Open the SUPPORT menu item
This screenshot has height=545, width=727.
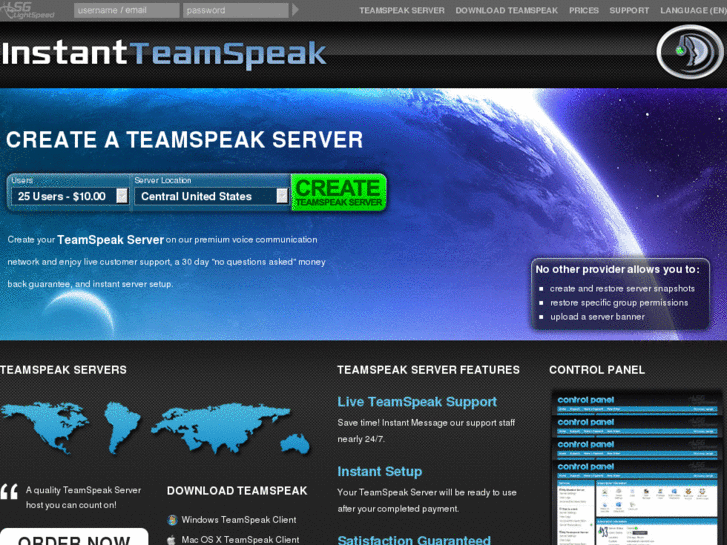click(x=629, y=10)
